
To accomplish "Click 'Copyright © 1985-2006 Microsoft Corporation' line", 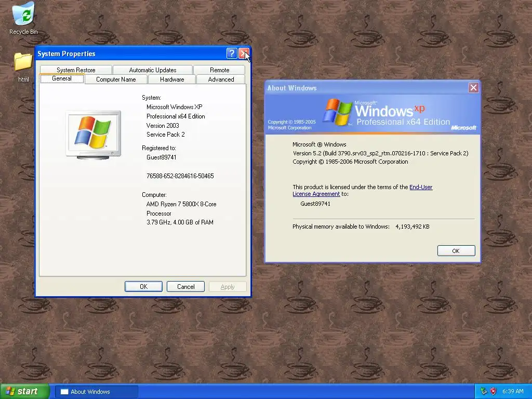I will 350,162.
